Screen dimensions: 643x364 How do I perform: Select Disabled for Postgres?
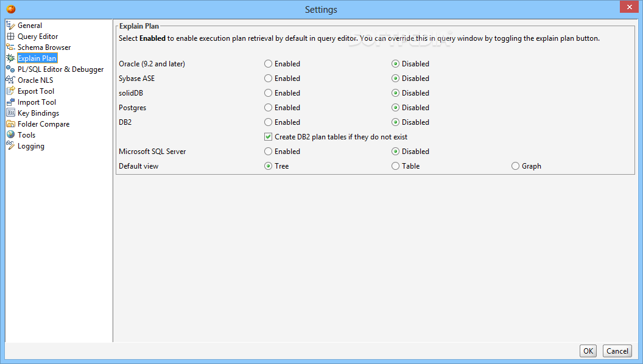(395, 108)
